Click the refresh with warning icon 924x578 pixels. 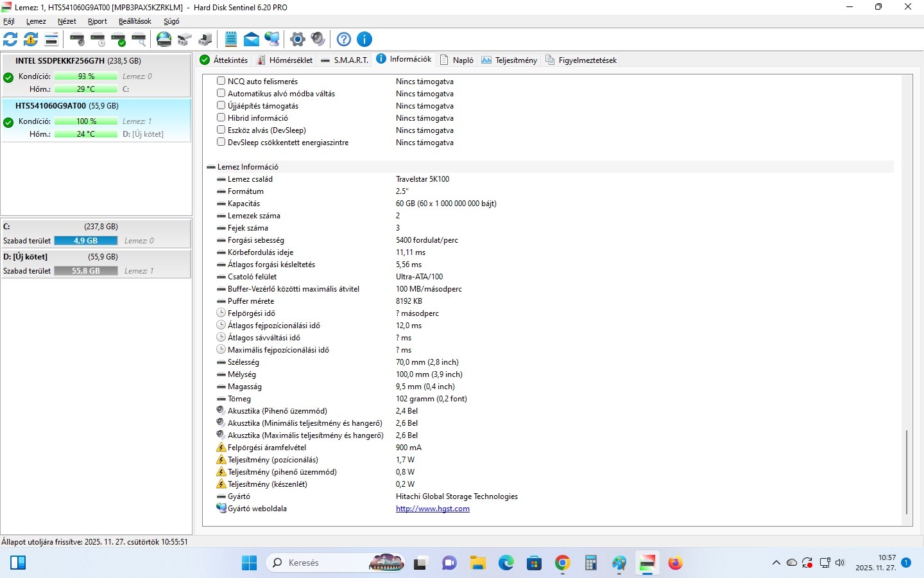tap(31, 39)
